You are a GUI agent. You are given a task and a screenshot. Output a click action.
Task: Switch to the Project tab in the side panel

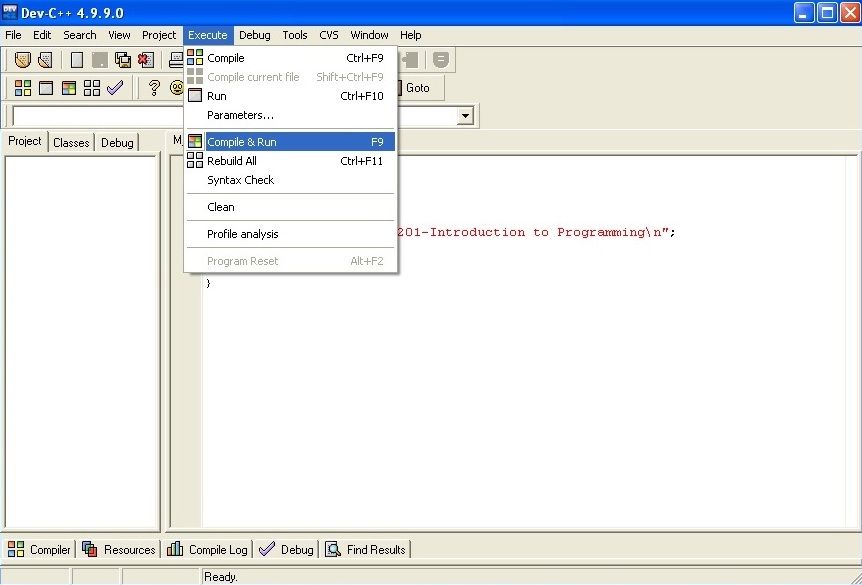pyautogui.click(x=25, y=141)
